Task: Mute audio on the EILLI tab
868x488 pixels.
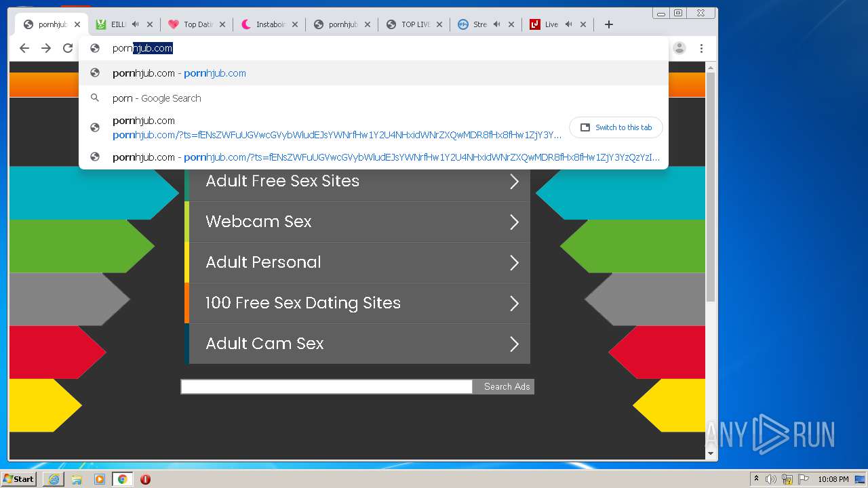Action: pos(136,24)
